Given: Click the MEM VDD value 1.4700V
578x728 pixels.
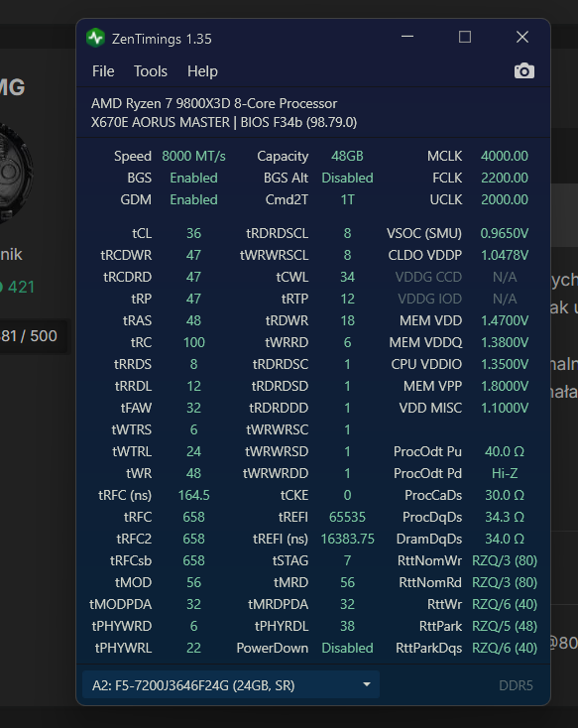Looking at the screenshot, I should tap(505, 320).
